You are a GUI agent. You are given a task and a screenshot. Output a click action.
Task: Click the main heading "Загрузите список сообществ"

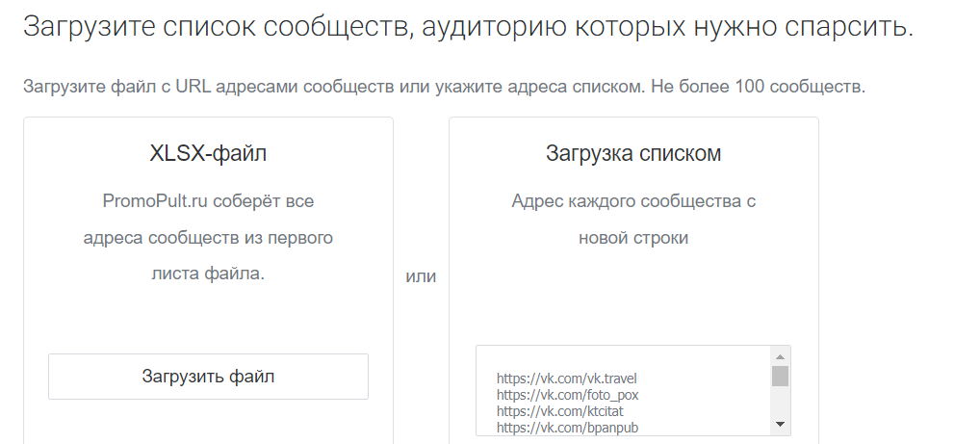pos(468,26)
